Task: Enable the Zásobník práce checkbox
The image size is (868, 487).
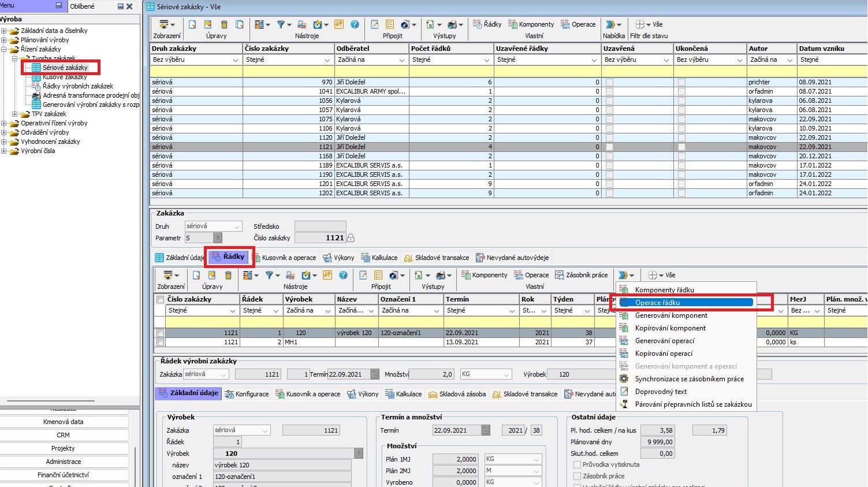Action: coord(577,476)
